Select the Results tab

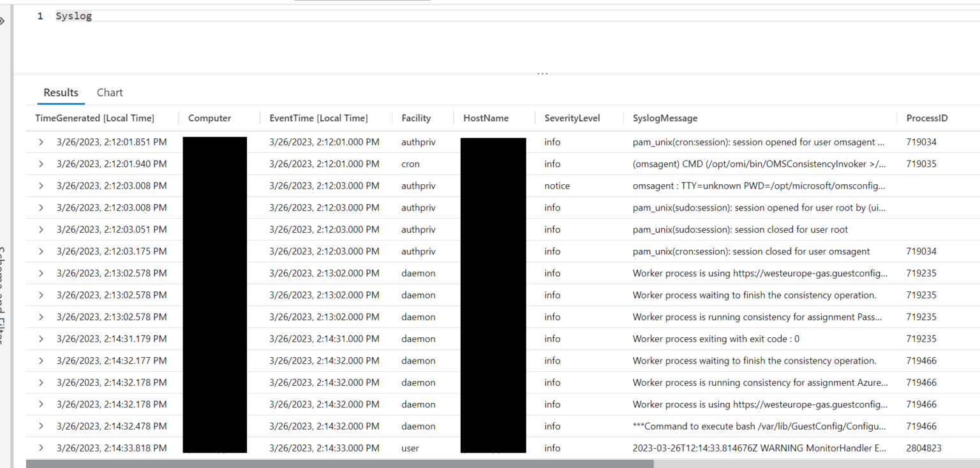pyautogui.click(x=61, y=92)
